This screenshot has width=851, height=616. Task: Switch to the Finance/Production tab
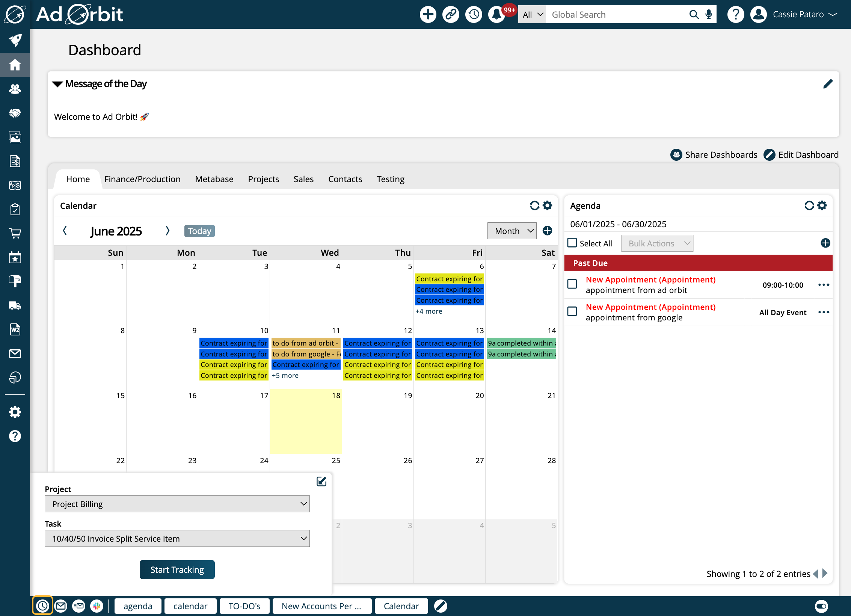click(142, 179)
